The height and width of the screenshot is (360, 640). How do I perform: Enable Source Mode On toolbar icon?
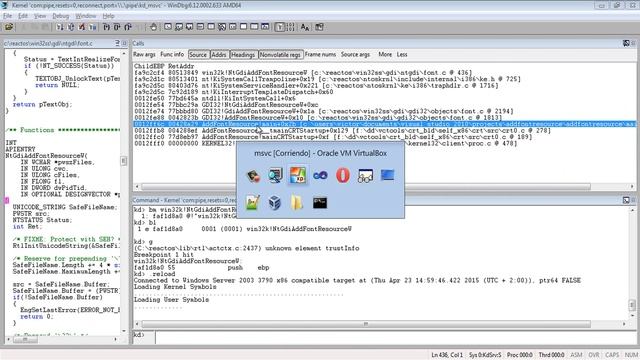coord(280,27)
